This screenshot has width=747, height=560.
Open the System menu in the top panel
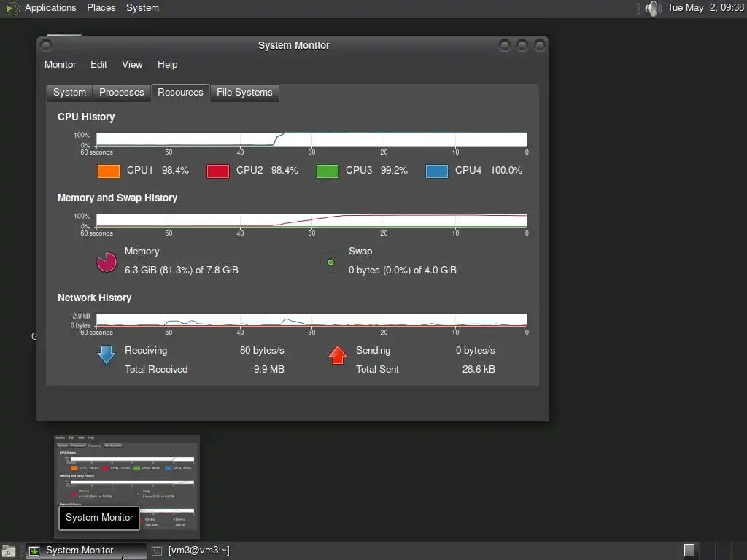(x=142, y=8)
